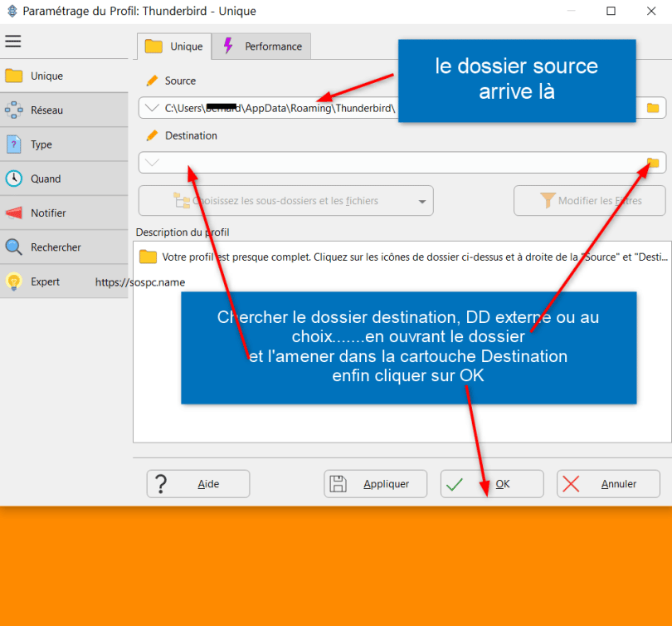Viewport: 672px width, 626px height.
Task: Browse for Source folder icon
Action: (653, 108)
